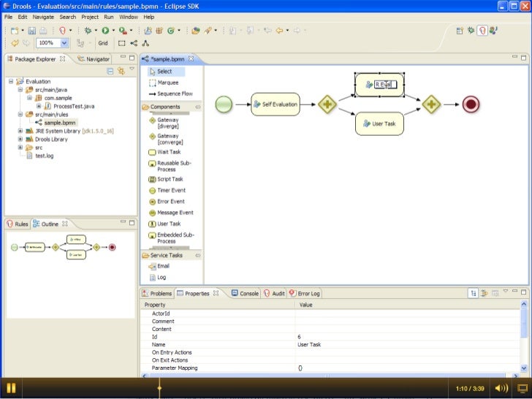
Task: Click the Marquee dashed-rectangle toolbar icon
Action: click(x=121, y=43)
